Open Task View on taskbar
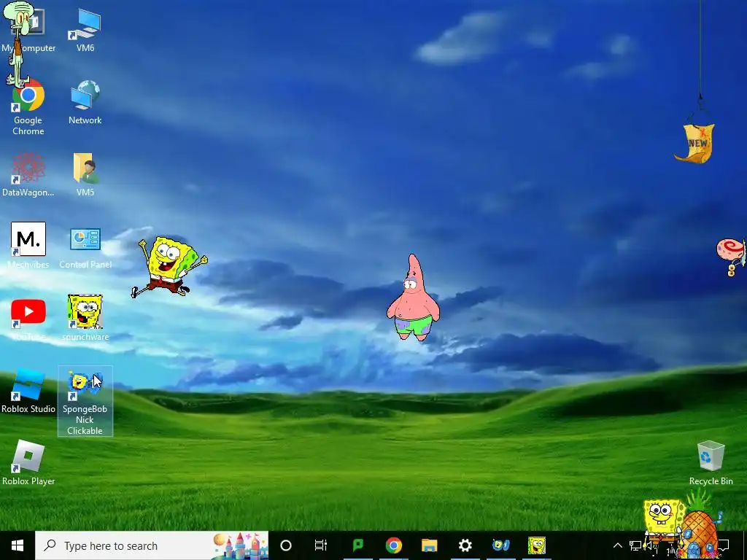 click(x=321, y=545)
